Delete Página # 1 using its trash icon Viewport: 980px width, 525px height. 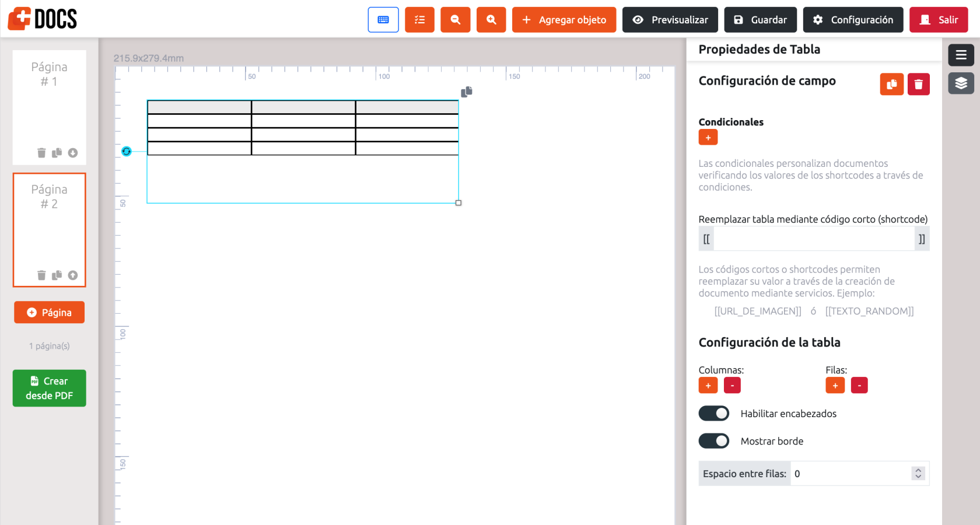coord(41,153)
